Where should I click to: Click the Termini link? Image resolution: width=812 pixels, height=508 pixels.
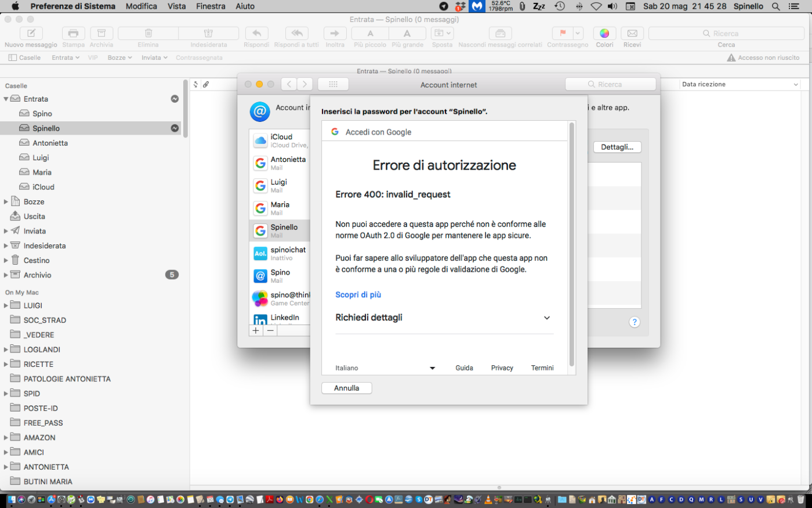pos(542,368)
